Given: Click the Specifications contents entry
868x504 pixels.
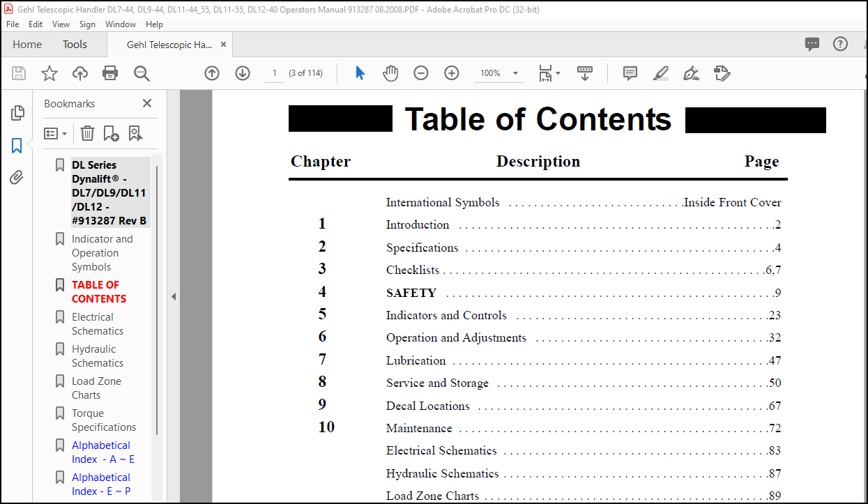Looking at the screenshot, I should coord(422,248).
